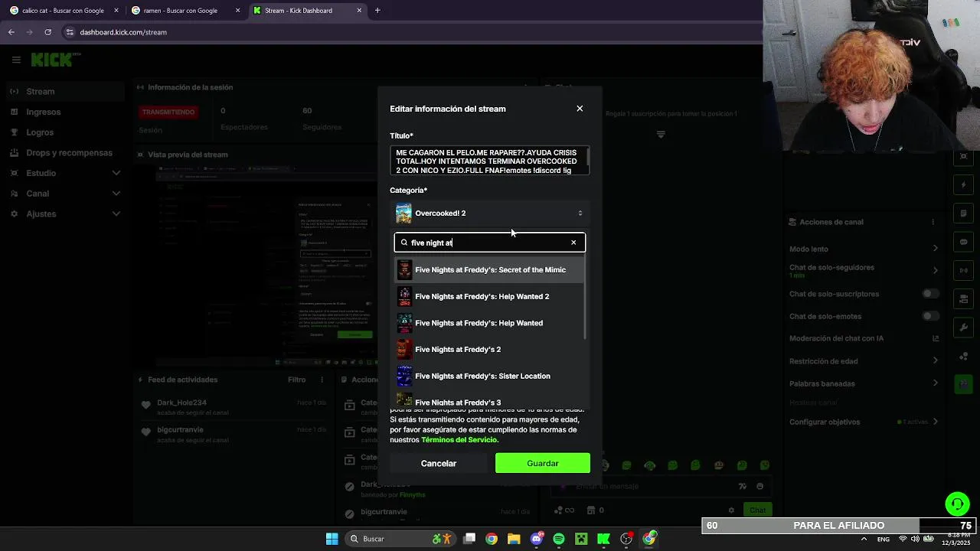
Task: Open the Kick hamburger menu
Action: [x=15, y=59]
